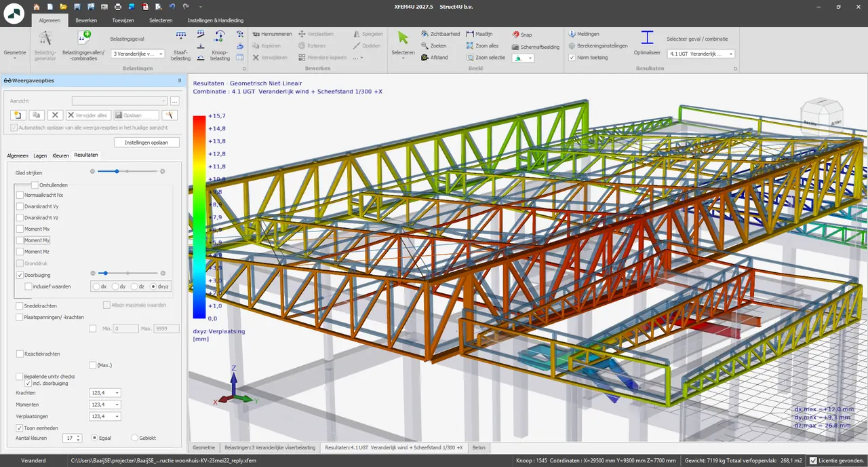This screenshot has width=868, height=467.
Task: Adjust the Doorbuiging scale slider
Action: click(105, 274)
